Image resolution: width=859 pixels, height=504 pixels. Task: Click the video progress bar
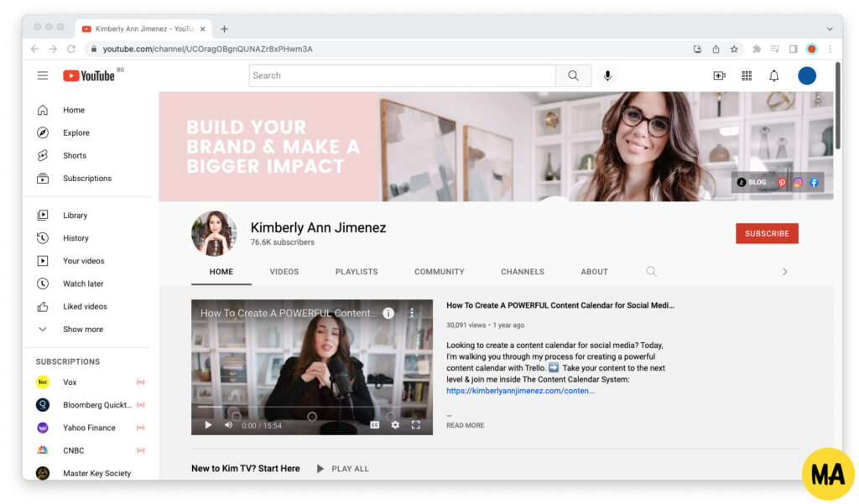click(312, 408)
